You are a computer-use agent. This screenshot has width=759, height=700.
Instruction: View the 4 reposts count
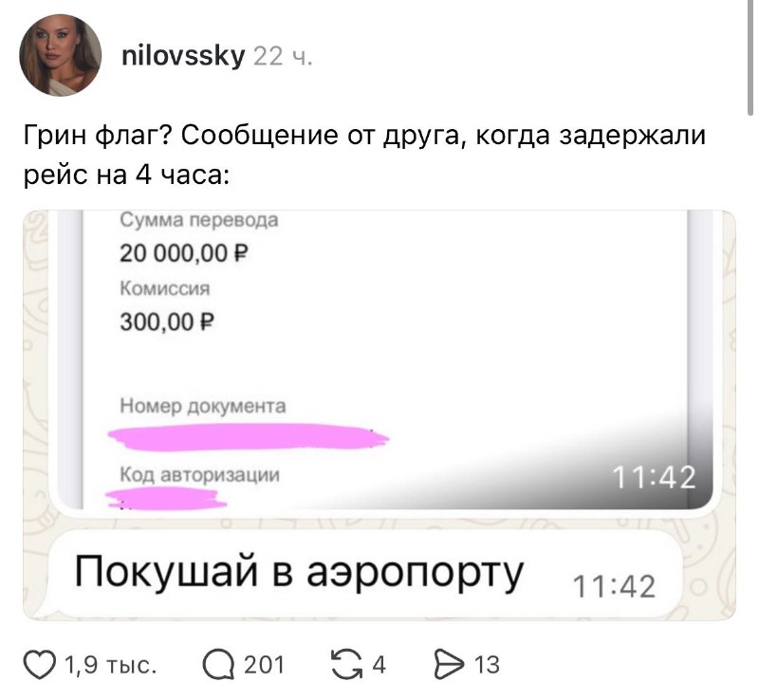point(379,665)
